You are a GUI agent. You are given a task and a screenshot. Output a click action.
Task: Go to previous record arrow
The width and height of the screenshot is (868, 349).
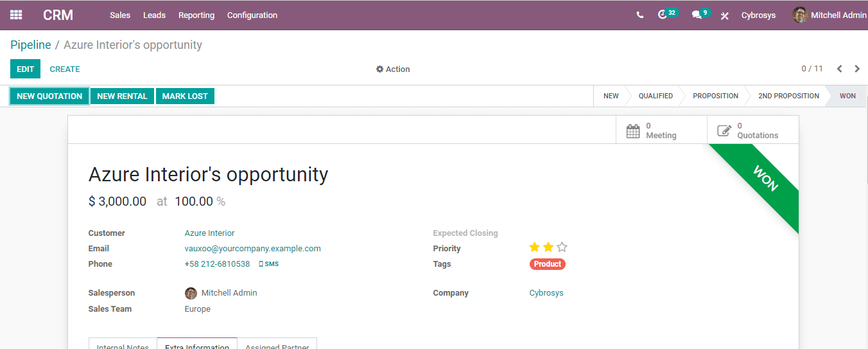tap(839, 69)
